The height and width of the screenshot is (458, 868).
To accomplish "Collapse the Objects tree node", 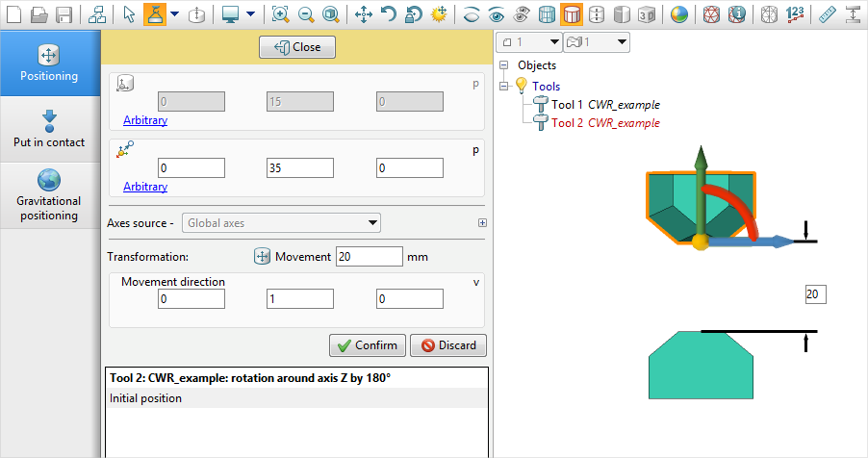I will click(x=503, y=65).
